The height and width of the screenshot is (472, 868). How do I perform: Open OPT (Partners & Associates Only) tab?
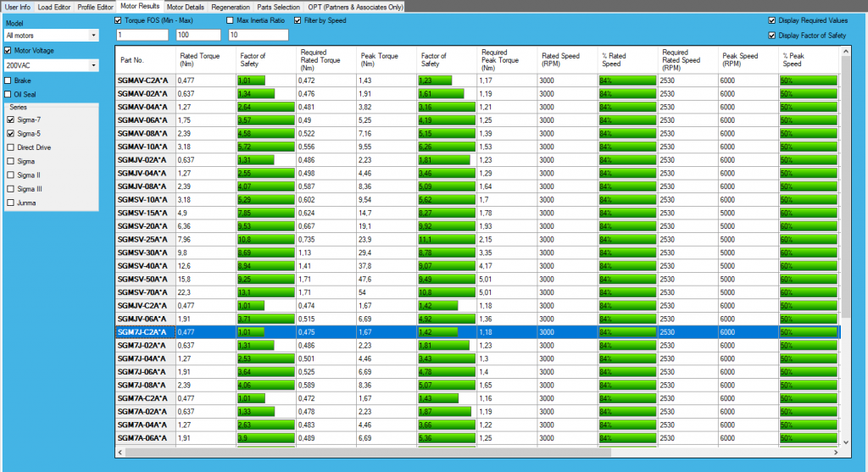(355, 7)
